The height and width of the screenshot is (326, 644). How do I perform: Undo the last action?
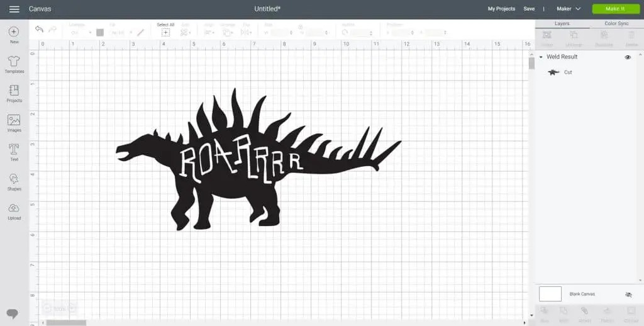[40, 29]
